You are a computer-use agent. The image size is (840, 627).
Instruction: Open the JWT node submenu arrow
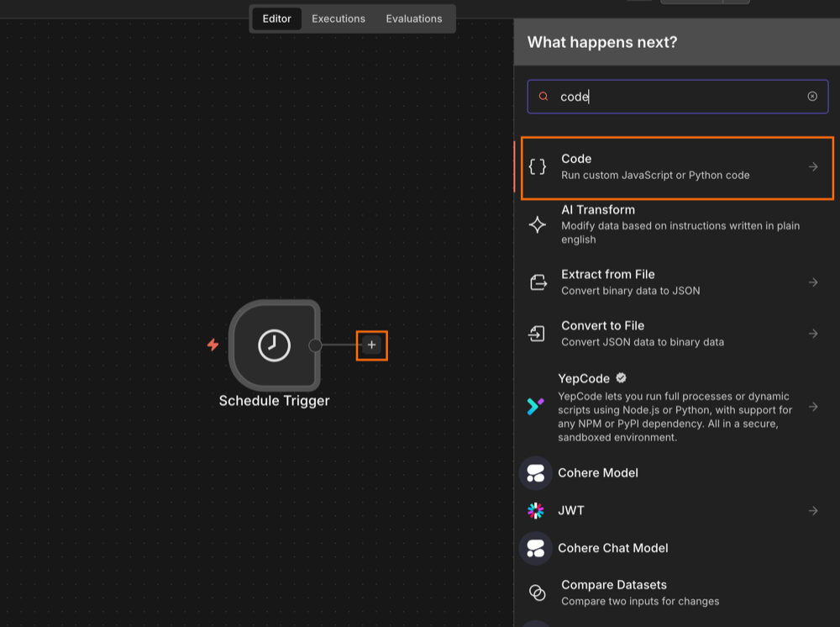pos(813,510)
